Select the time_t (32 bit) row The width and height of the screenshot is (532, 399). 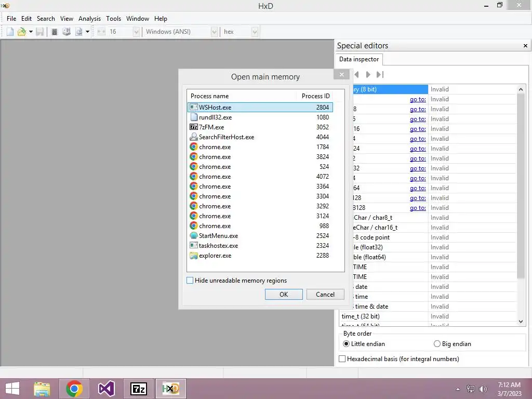[x=428, y=316]
